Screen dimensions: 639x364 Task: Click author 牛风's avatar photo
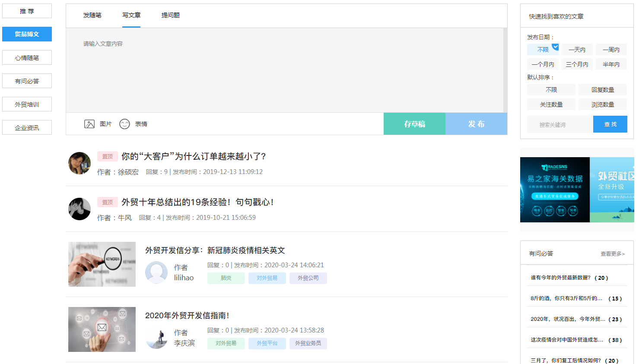(79, 209)
